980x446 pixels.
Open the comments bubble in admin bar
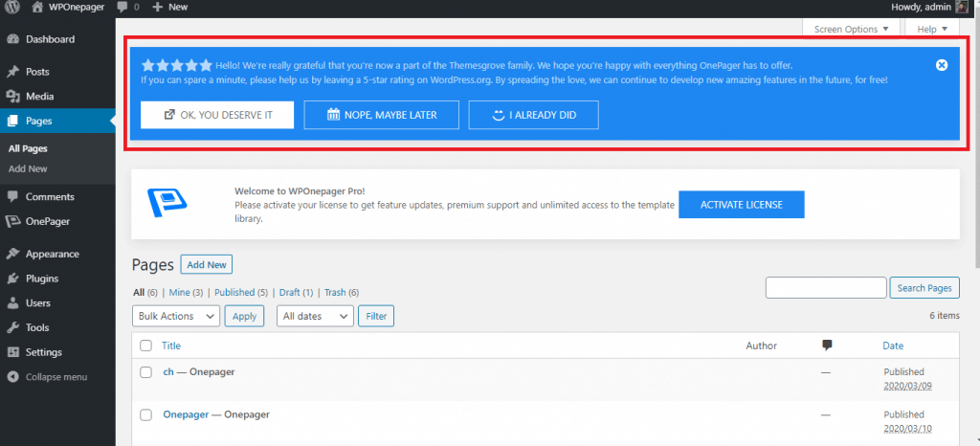(123, 7)
